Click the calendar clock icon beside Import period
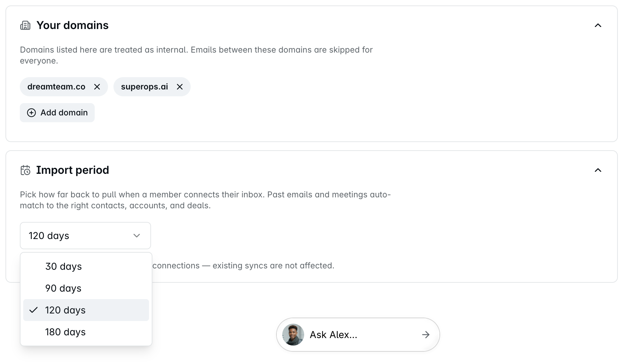The width and height of the screenshot is (624, 364). point(25,170)
